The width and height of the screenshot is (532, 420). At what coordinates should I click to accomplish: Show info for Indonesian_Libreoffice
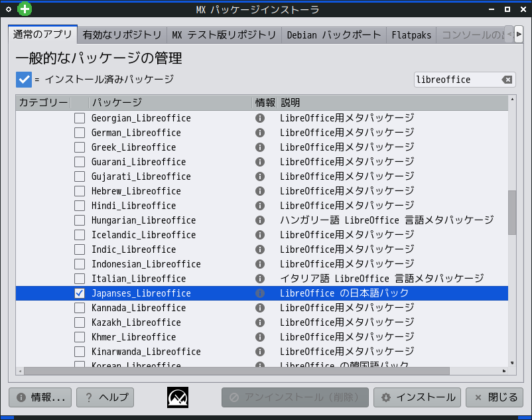[260, 264]
